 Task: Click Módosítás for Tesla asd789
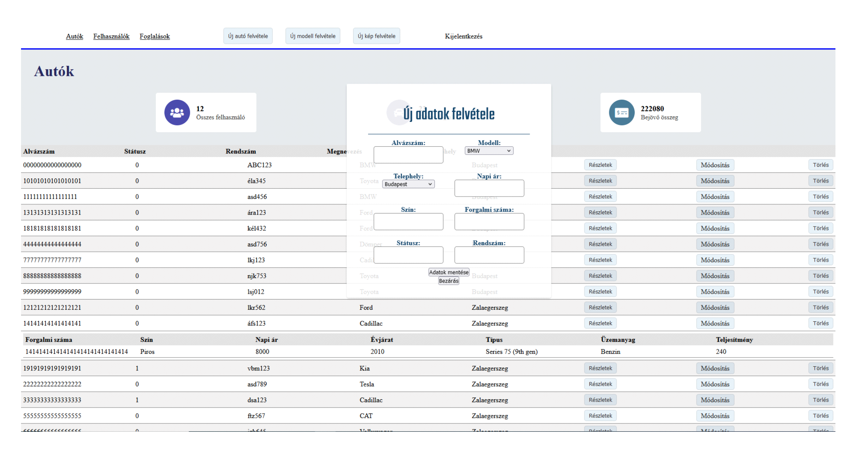(x=715, y=384)
